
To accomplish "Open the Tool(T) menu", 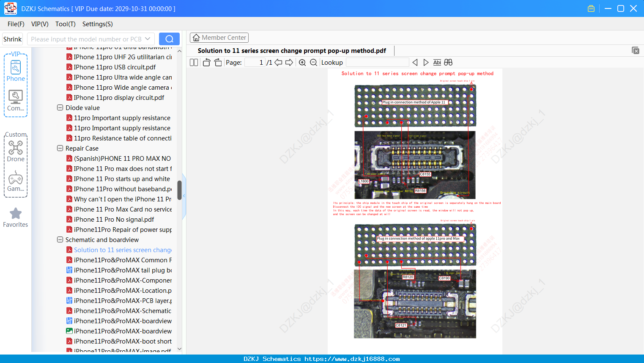I will coord(66,24).
